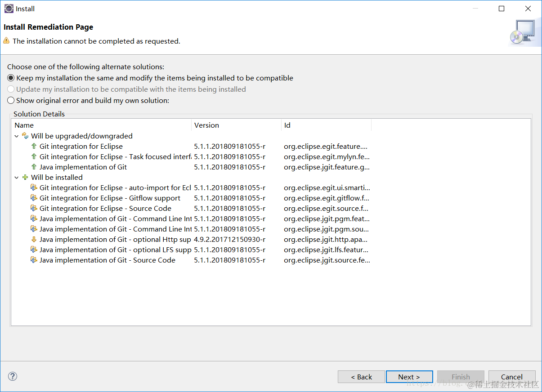542x392 pixels.
Task: Click the green plus Will be installed icon
Action: [25, 177]
